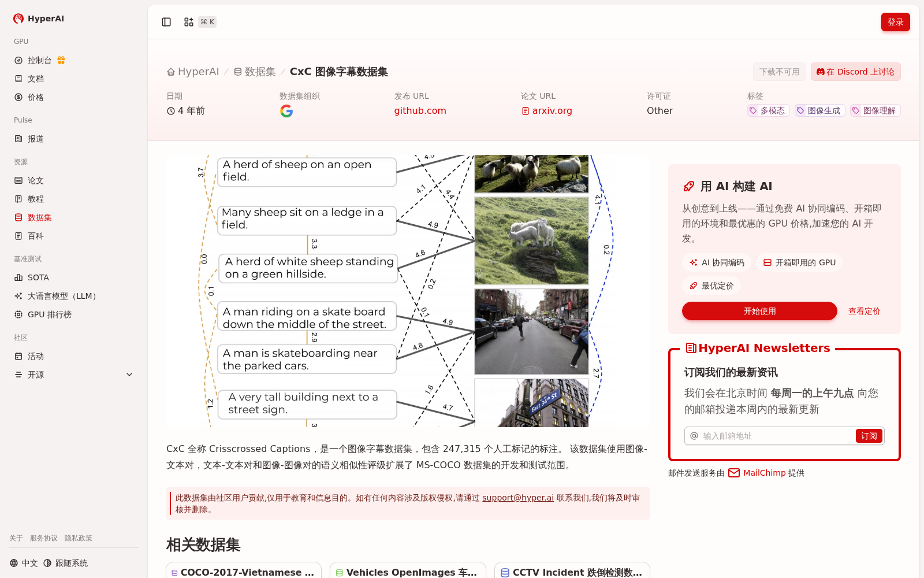Open the command search grid icon
Screen dimensions: 924x578
coord(189,22)
